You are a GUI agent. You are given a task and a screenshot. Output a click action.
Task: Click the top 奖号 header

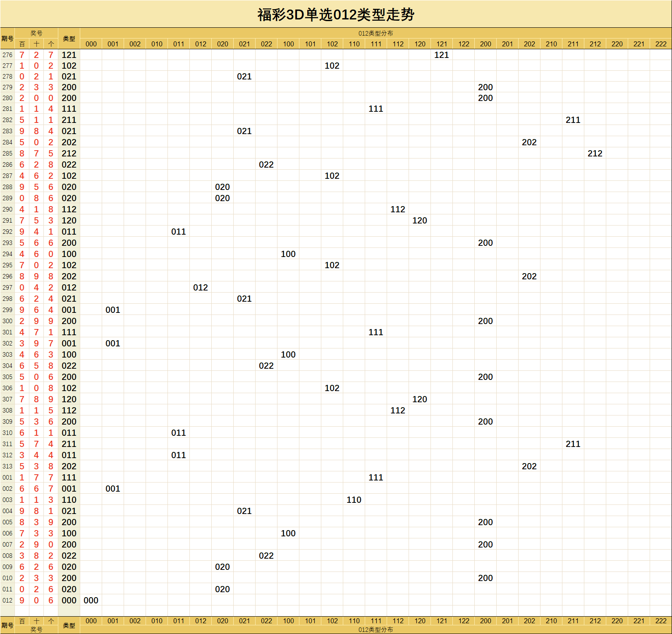tap(36, 33)
